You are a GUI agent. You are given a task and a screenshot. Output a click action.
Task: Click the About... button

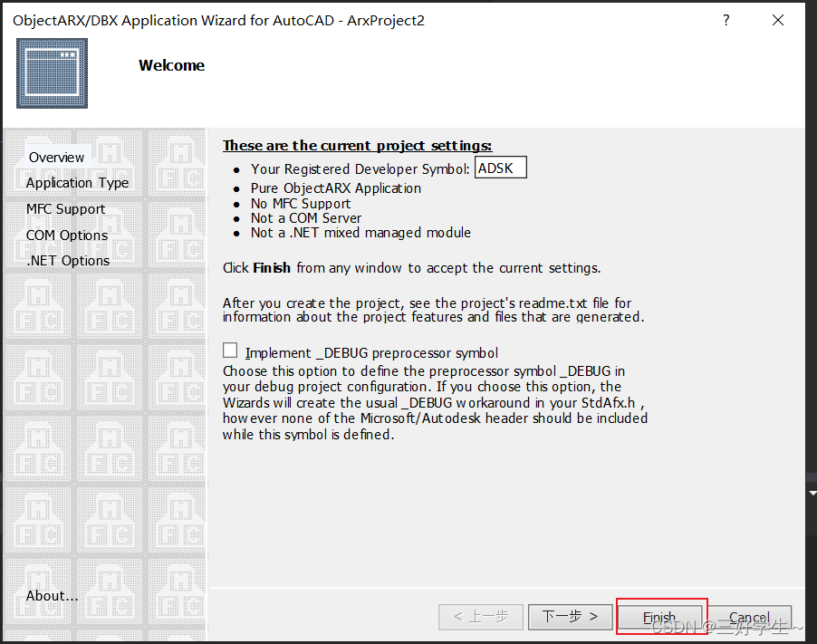click(x=52, y=596)
